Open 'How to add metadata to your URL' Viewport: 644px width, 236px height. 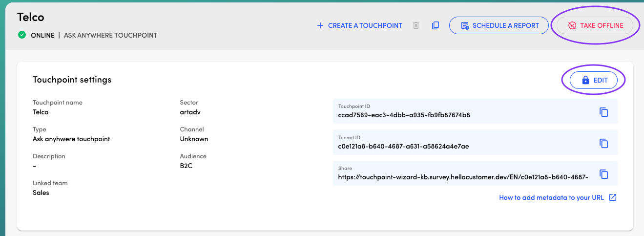(x=551, y=198)
